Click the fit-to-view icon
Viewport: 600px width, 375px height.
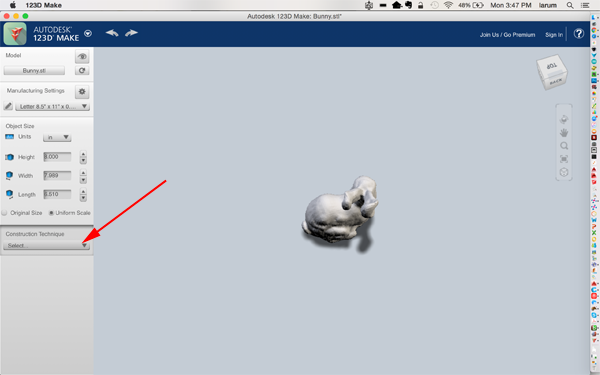tap(564, 159)
